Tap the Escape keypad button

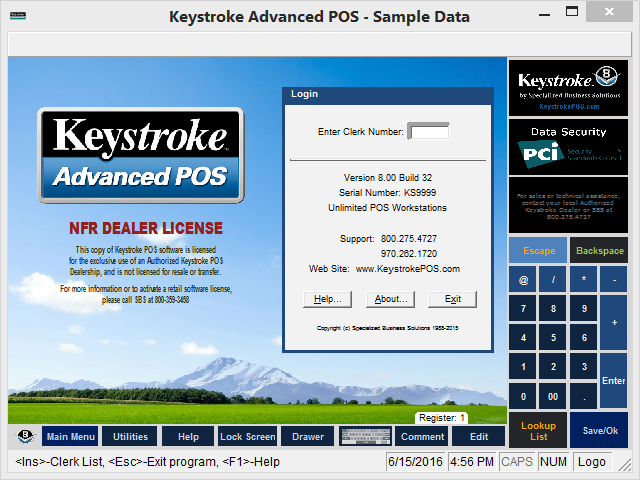click(x=538, y=250)
